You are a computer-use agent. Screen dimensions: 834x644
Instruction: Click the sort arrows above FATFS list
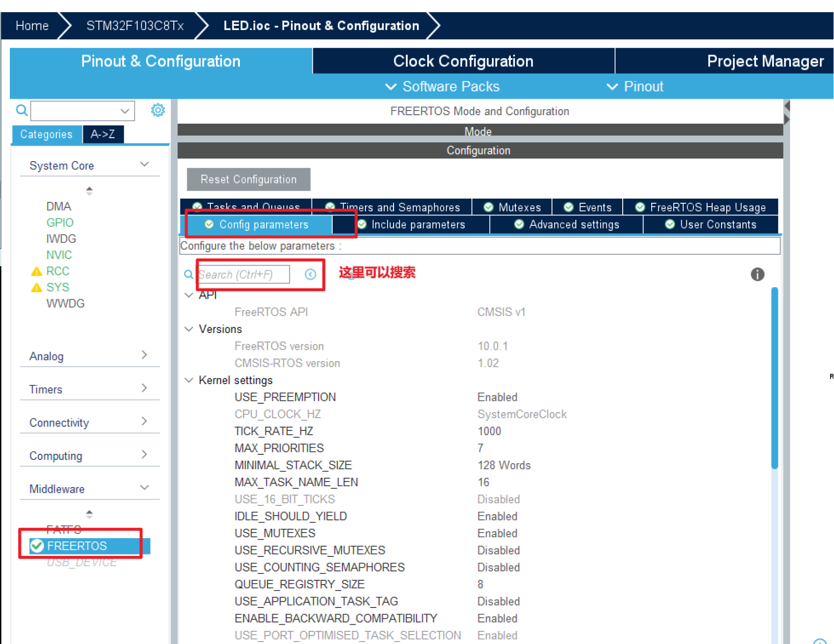pyautogui.click(x=89, y=514)
